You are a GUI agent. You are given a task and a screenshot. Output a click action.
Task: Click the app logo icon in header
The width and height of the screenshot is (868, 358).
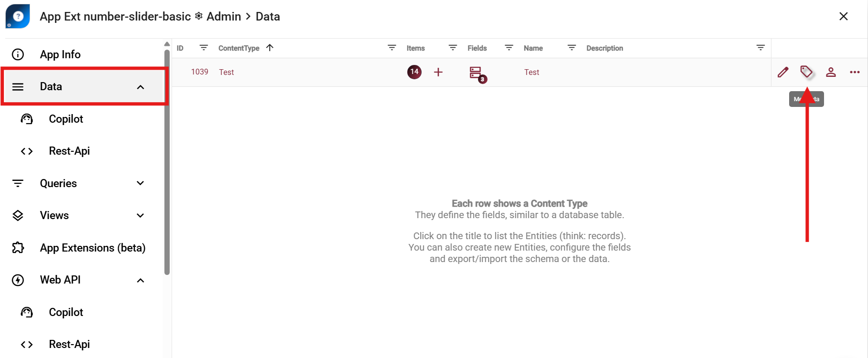coord(18,16)
